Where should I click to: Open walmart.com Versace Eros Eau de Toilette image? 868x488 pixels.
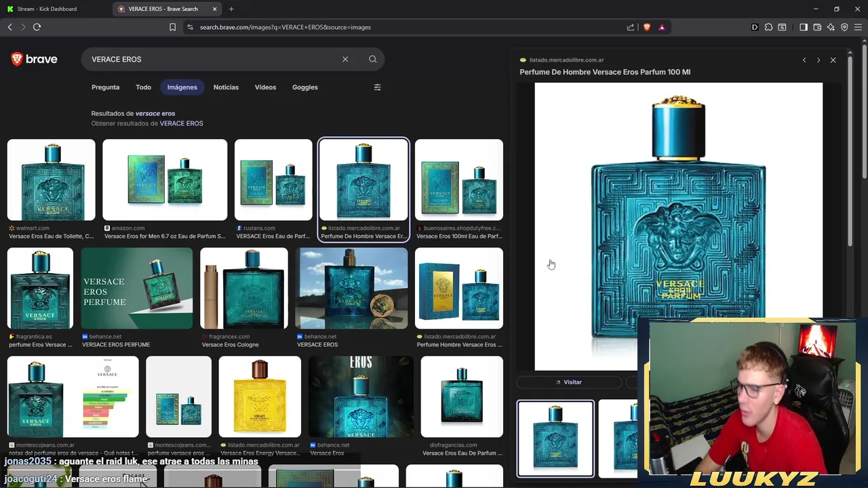click(51, 180)
